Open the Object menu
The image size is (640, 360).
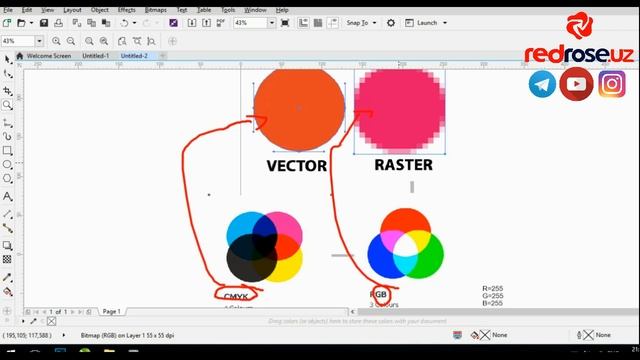(x=100, y=10)
